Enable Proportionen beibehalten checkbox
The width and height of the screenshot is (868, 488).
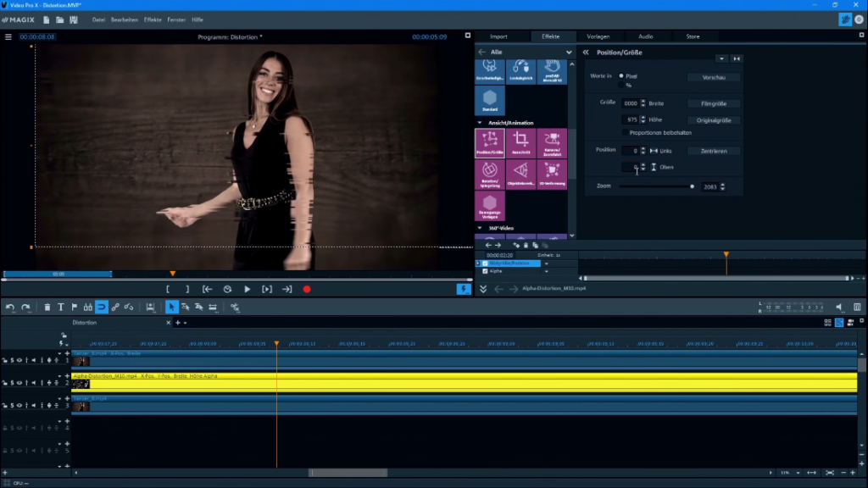pyautogui.click(x=626, y=132)
